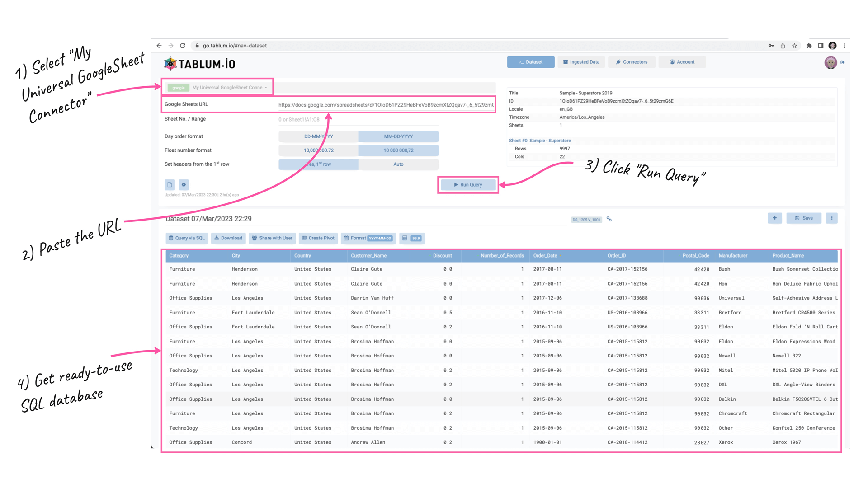Choose 10 000 000,72 float number format
The width and height of the screenshot is (868, 488).
pos(398,150)
